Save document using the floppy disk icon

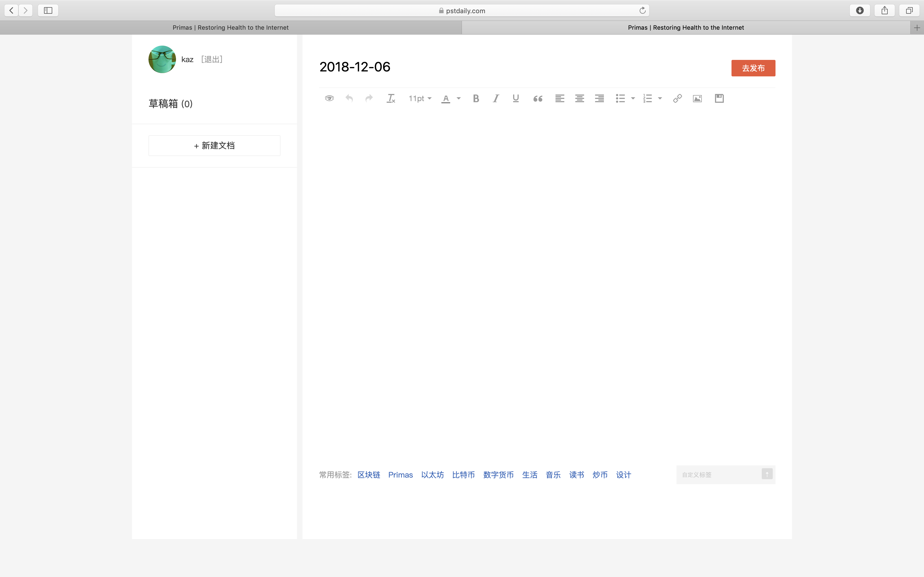click(719, 98)
